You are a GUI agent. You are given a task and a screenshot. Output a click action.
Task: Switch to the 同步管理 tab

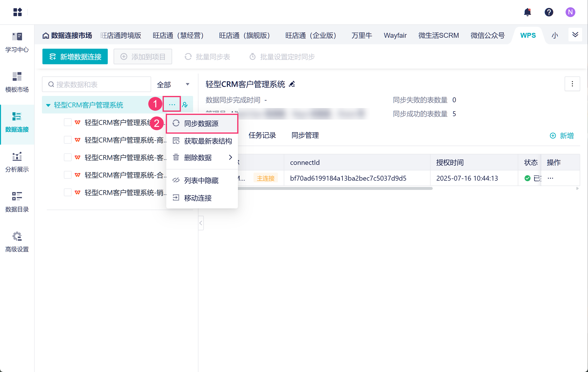point(305,135)
